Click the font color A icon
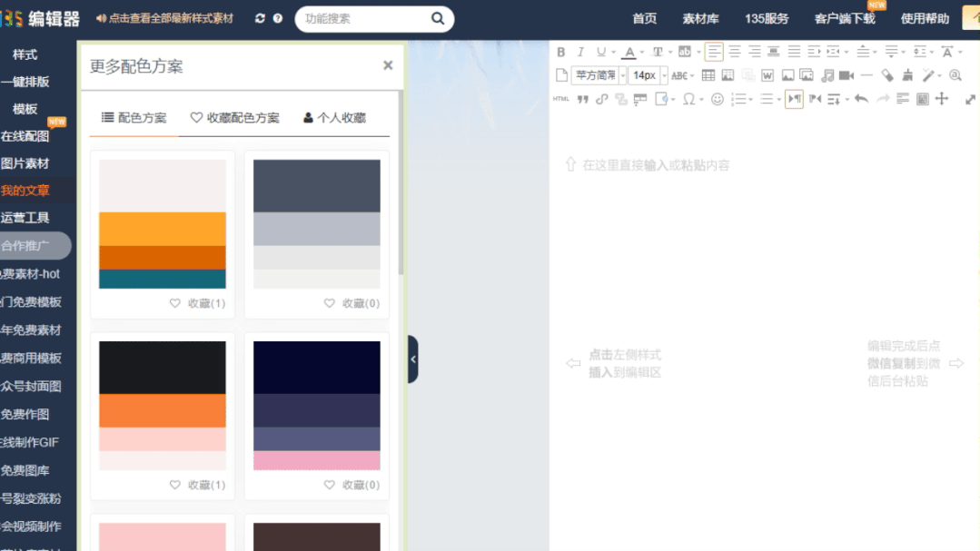The image size is (980, 551). tap(630, 52)
